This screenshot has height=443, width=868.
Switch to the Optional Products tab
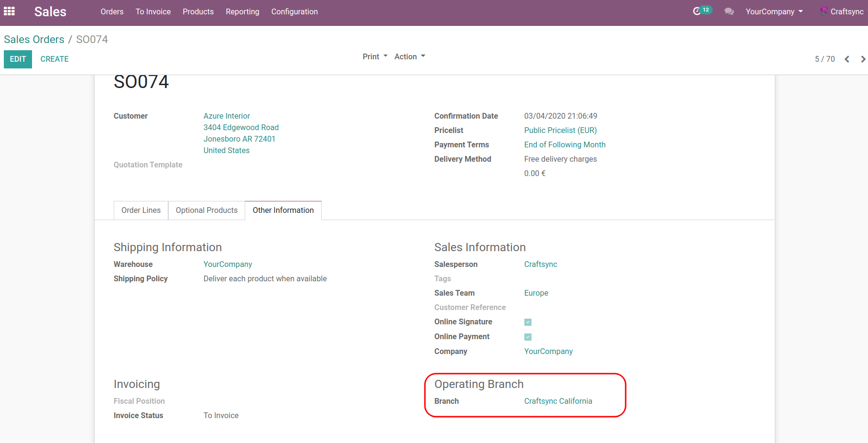point(206,210)
